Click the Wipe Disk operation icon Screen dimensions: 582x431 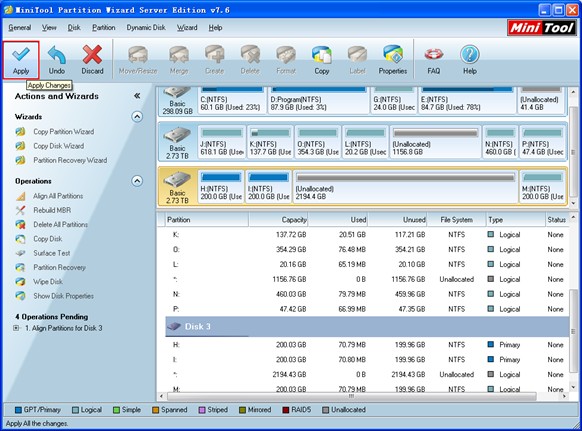point(20,282)
